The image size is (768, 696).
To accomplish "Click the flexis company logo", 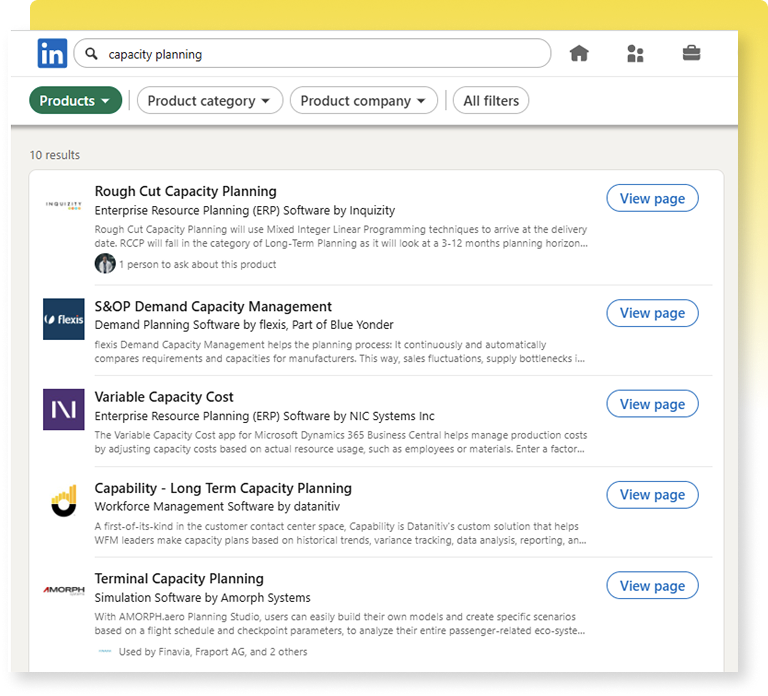I will click(64, 319).
